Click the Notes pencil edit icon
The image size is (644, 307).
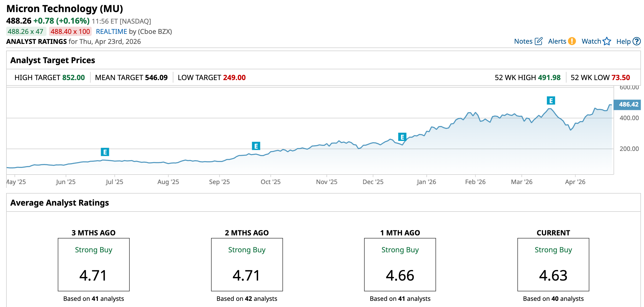pos(538,41)
